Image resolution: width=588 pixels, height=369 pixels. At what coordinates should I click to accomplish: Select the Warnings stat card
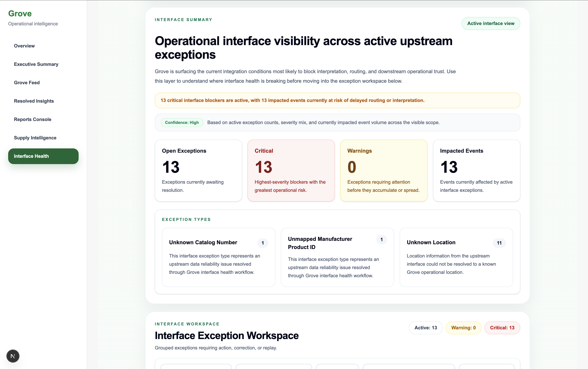384,170
